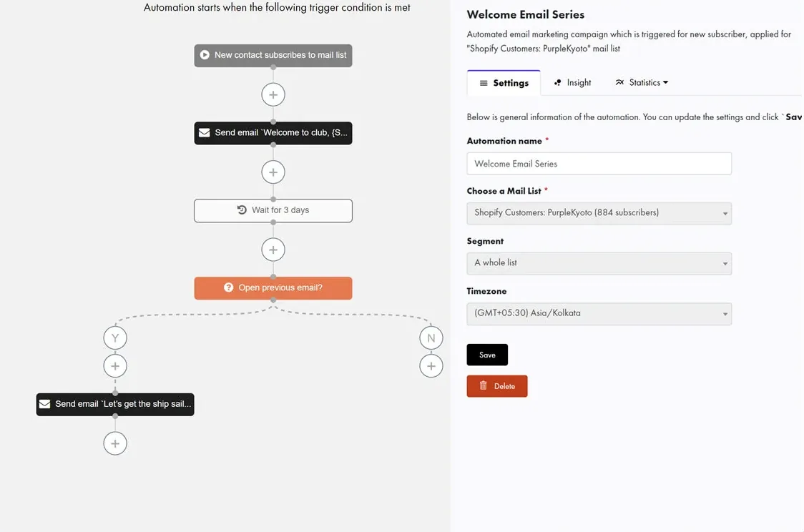Click the Segment label
The image size is (804, 532).
(x=485, y=241)
